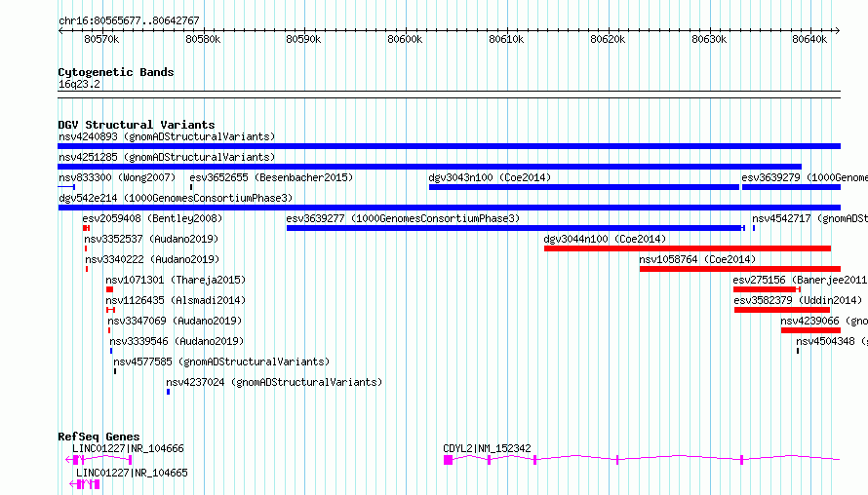Select the nsv833300 blue line marker
The width and height of the screenshot is (868, 495).
click(x=66, y=187)
